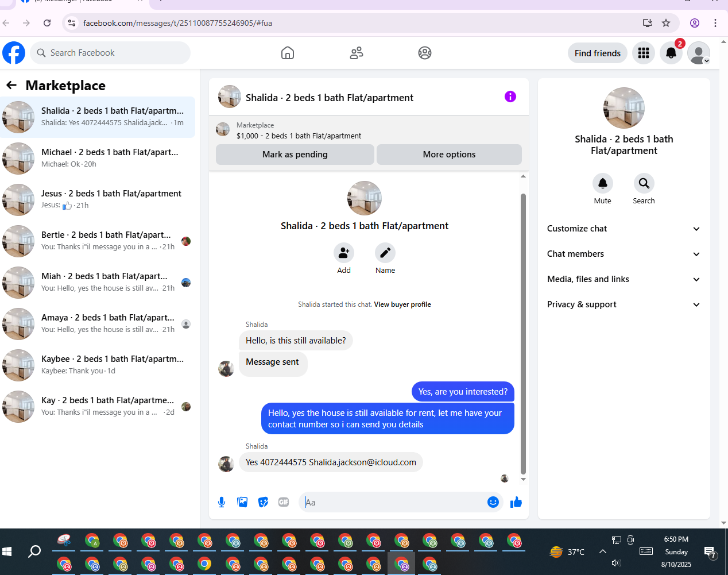The width and height of the screenshot is (728, 575).
Task: Open the Chrome profile icon
Action: pyautogui.click(x=695, y=23)
